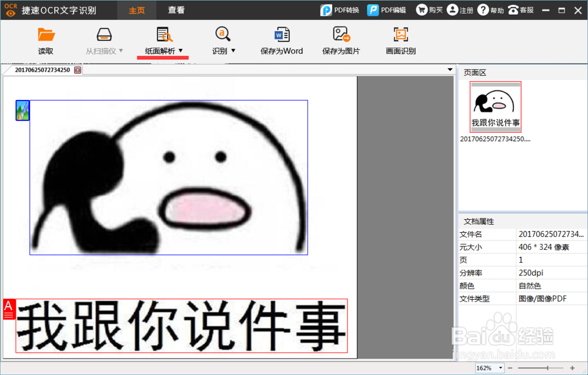Click the 从扫描仪 scanner icon
This screenshot has width=588, height=375.
tap(104, 35)
